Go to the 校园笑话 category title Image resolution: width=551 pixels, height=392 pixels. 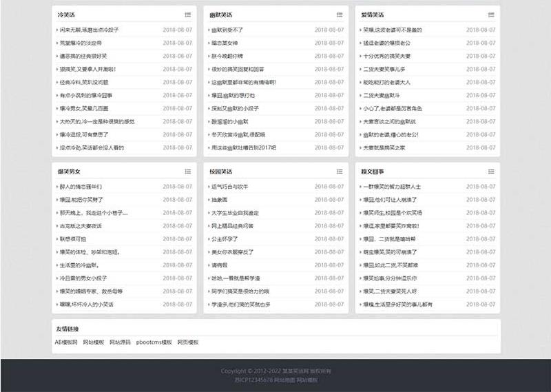coord(220,171)
